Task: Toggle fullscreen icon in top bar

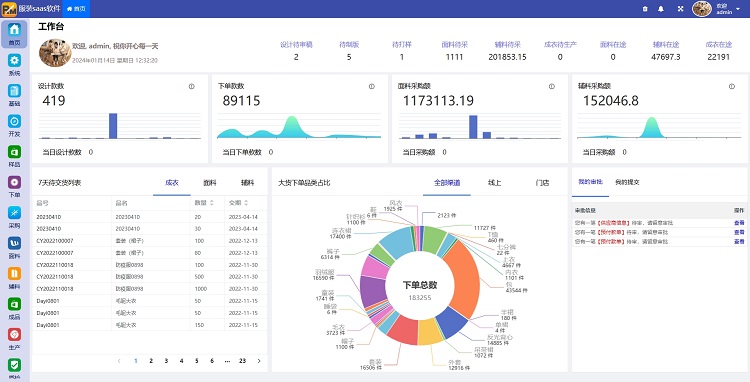Action: (x=681, y=9)
